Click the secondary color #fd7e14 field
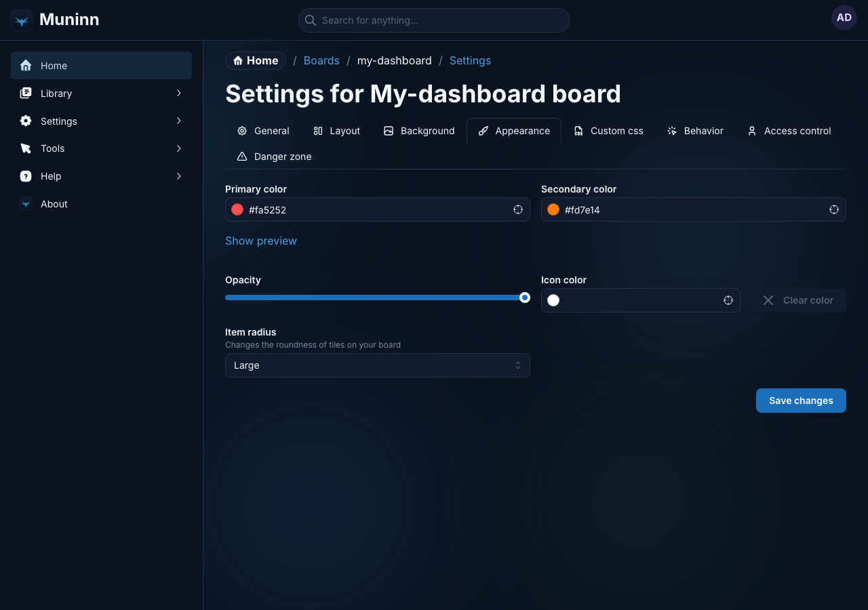The image size is (868, 610). click(694, 209)
